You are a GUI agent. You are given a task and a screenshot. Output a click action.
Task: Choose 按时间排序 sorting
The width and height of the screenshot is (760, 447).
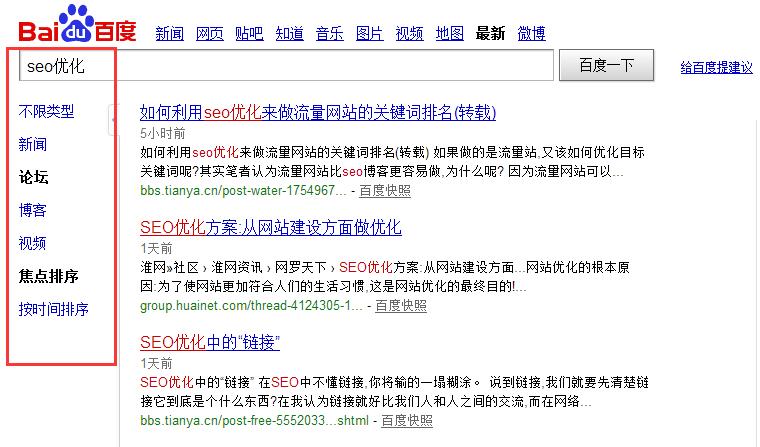[54, 309]
